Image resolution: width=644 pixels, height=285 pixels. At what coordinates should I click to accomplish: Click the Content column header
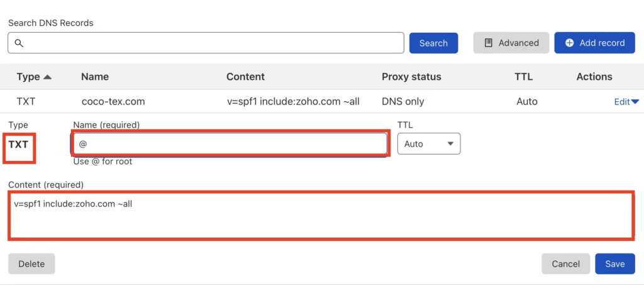[x=246, y=77]
